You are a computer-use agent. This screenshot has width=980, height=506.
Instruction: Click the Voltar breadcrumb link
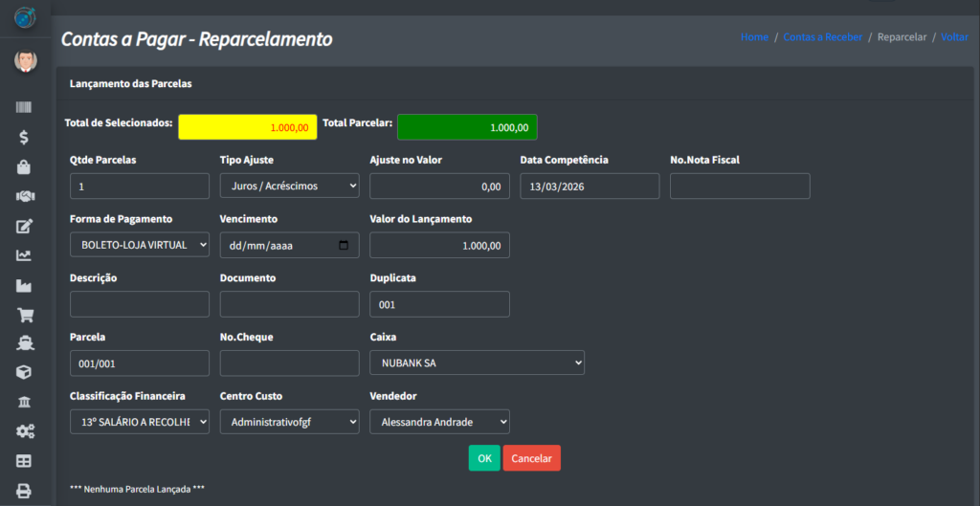pyautogui.click(x=954, y=37)
